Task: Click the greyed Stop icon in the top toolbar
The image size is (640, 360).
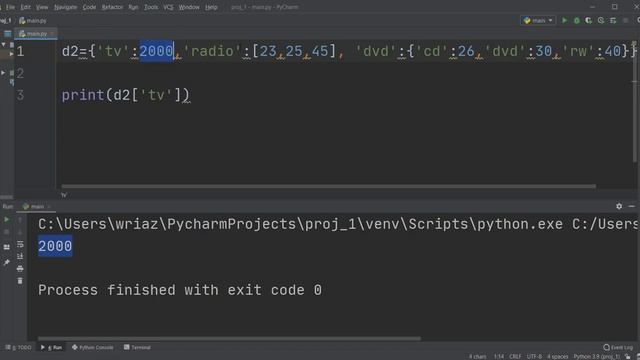Action: click(x=625, y=20)
